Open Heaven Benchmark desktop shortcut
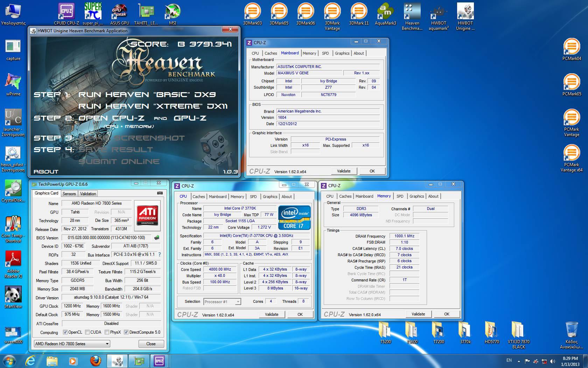Image resolution: width=588 pixels, height=368 pixels. (x=412, y=16)
